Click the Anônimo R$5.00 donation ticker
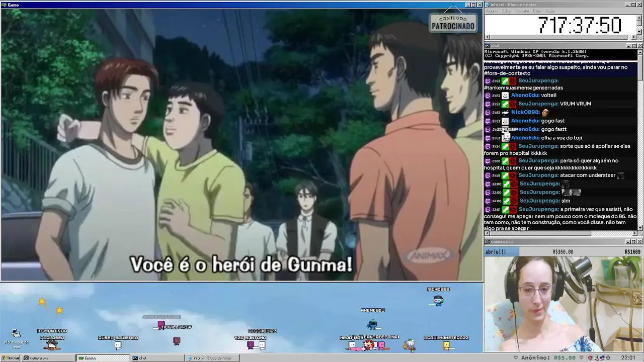Viewport: 644px width, 362px height. coord(548,358)
